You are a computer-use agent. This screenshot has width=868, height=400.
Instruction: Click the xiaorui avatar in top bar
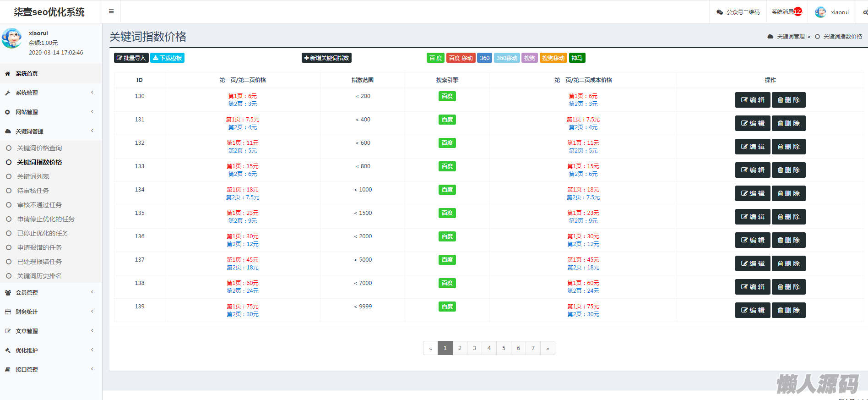tap(820, 12)
